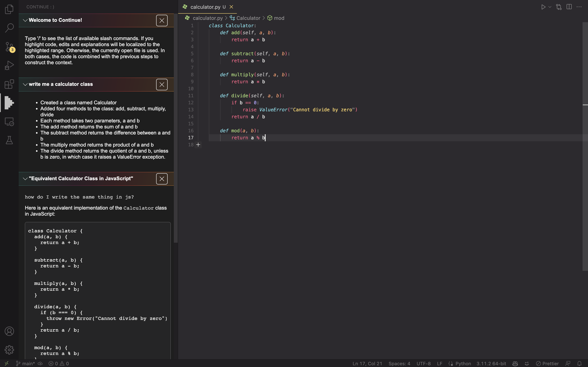The image size is (588, 367).
Task: Select Python interpreter 3.11.2 64-bit
Action: point(491,363)
